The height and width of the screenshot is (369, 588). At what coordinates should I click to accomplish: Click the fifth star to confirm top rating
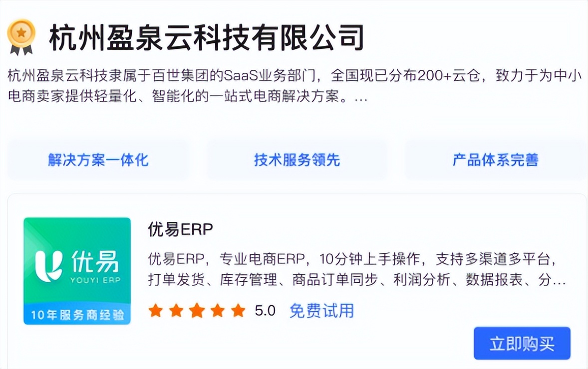tap(239, 310)
